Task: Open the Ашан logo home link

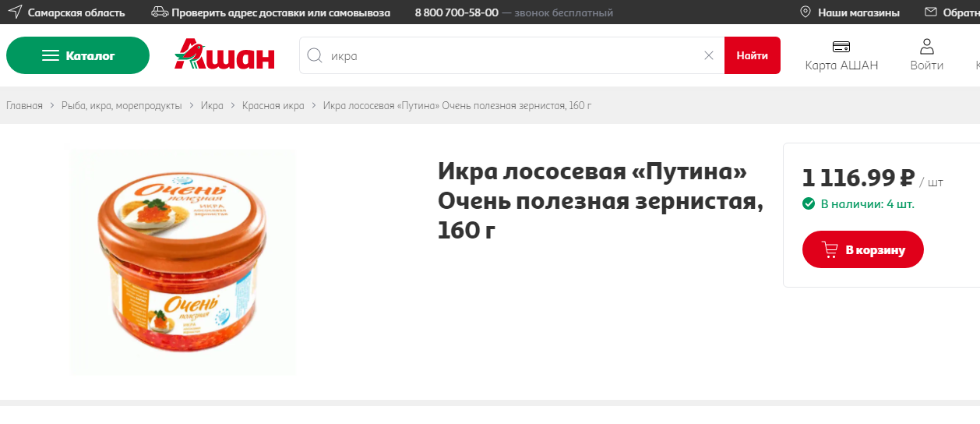Action: (224, 54)
